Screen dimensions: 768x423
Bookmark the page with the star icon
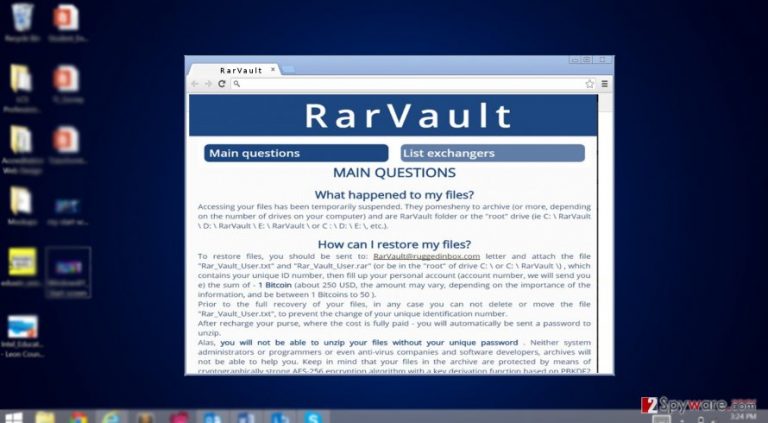(590, 84)
